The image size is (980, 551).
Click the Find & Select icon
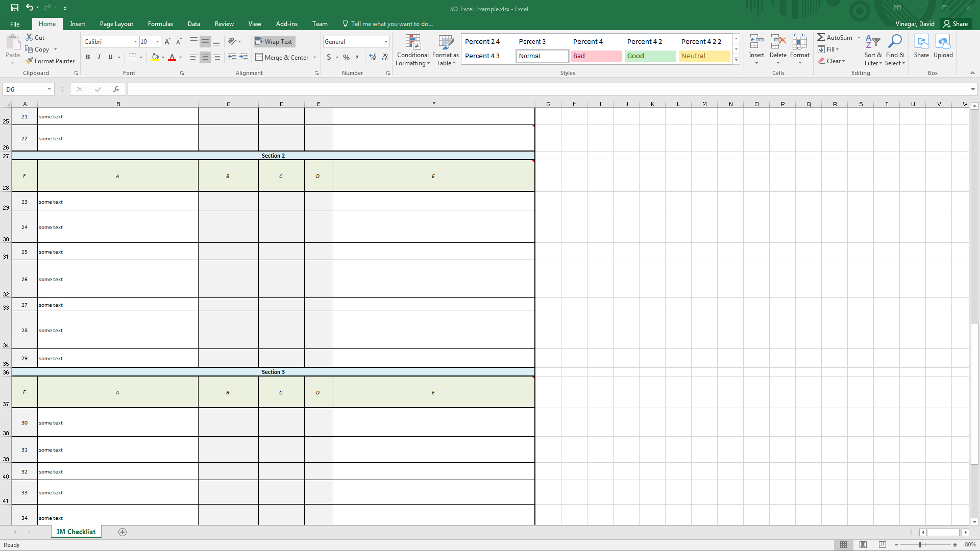coord(895,49)
